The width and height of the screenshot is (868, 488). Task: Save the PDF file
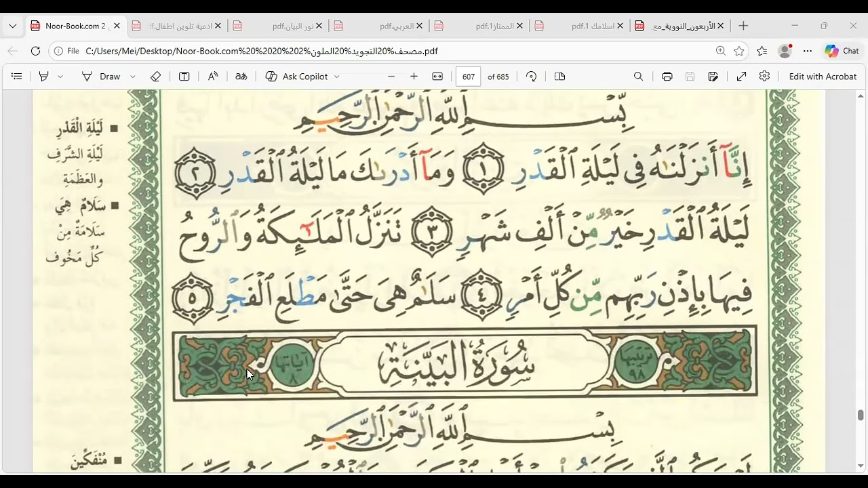(x=690, y=77)
